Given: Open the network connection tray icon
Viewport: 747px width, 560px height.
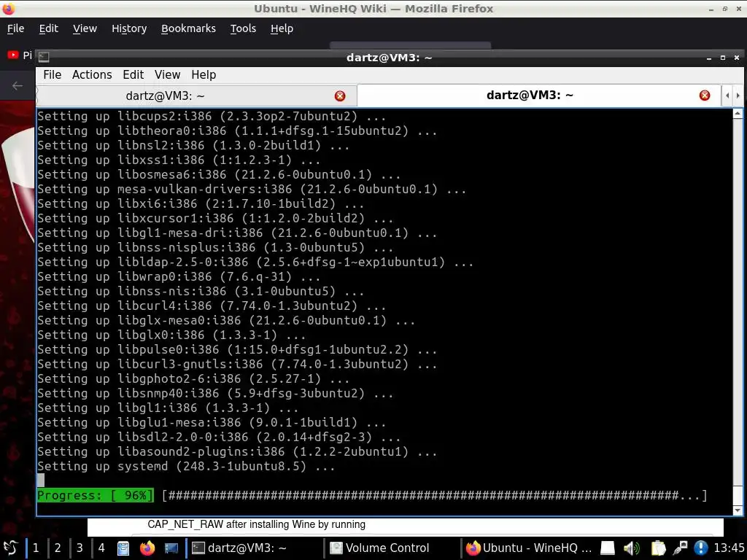Looking at the screenshot, I should tap(680, 548).
